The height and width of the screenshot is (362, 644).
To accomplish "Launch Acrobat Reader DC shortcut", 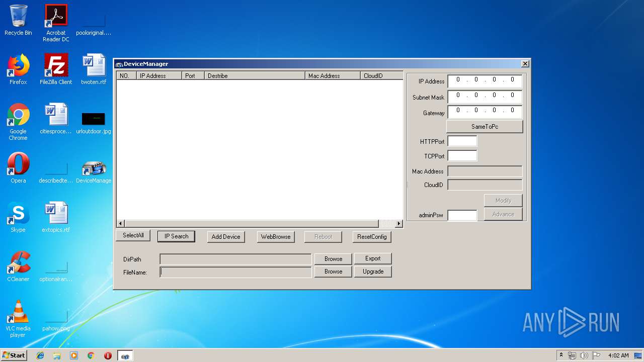I will (56, 23).
